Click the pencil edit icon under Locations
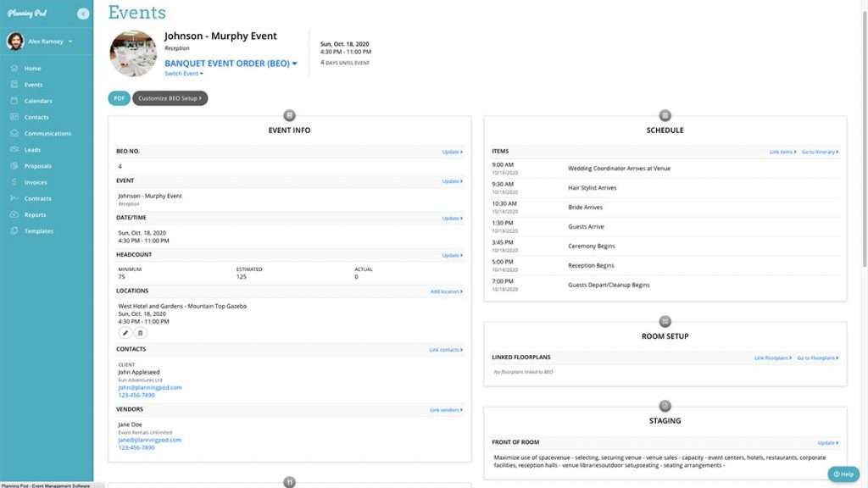The width and height of the screenshot is (868, 488). 125,333
